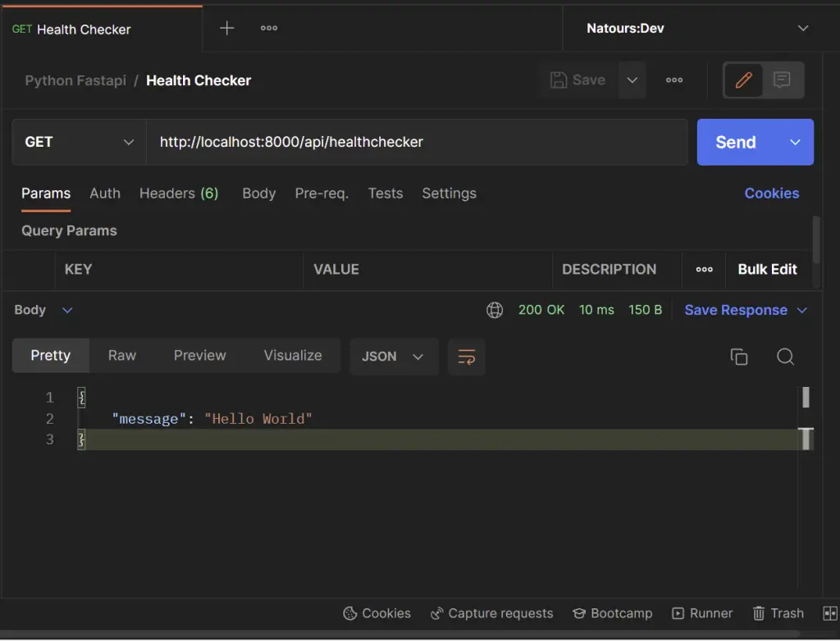
Task: Open the comments icon beside the pencil
Action: tap(781, 80)
